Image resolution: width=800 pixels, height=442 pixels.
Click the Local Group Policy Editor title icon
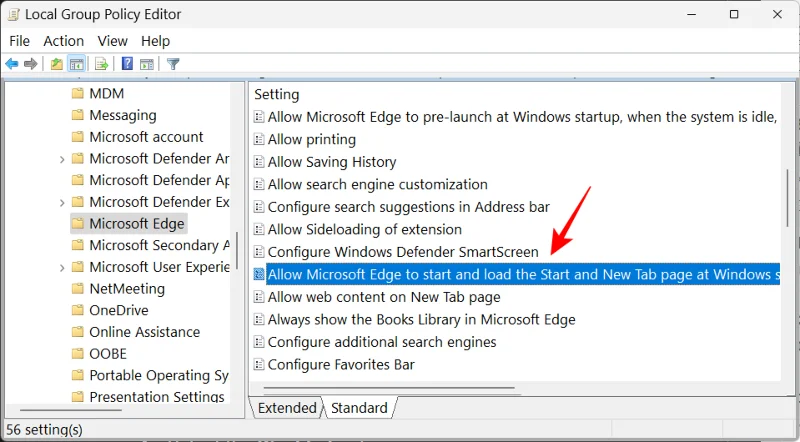tap(13, 14)
